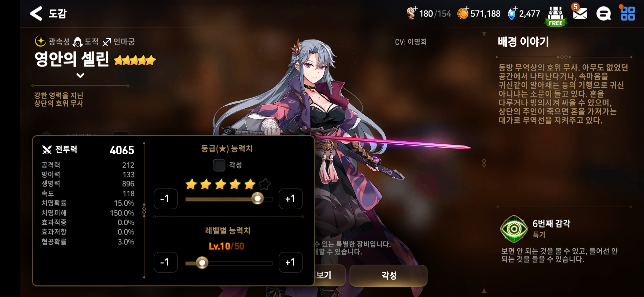
Task: Add gold via coin currency icon
Action: click(463, 13)
